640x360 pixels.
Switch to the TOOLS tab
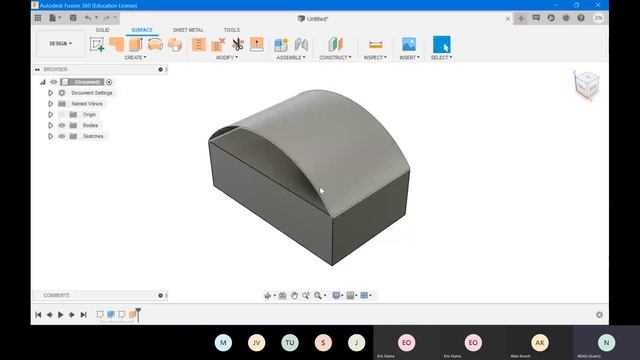(x=231, y=30)
